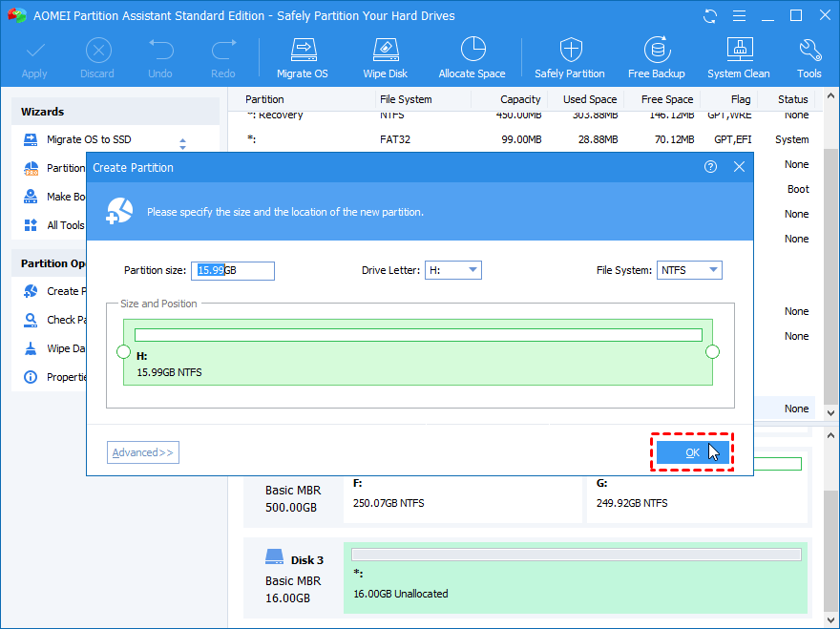Click the right resize handle of partition bar
Image resolution: width=840 pixels, height=629 pixels.
712,352
